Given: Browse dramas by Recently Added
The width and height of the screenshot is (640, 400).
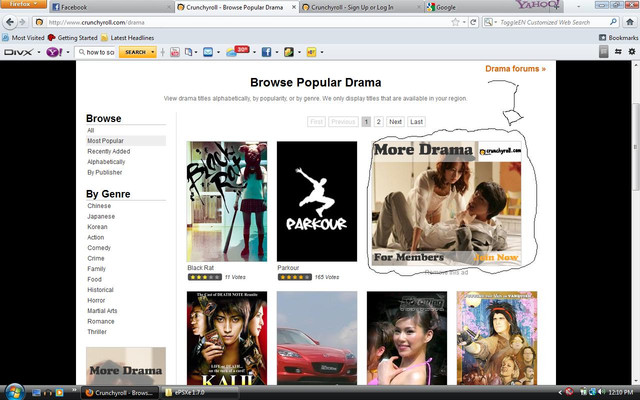Looking at the screenshot, I should pyautogui.click(x=108, y=151).
